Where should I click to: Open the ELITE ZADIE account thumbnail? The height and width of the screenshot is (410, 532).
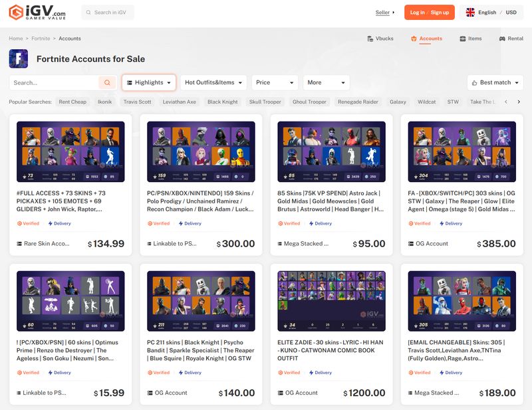(331, 301)
